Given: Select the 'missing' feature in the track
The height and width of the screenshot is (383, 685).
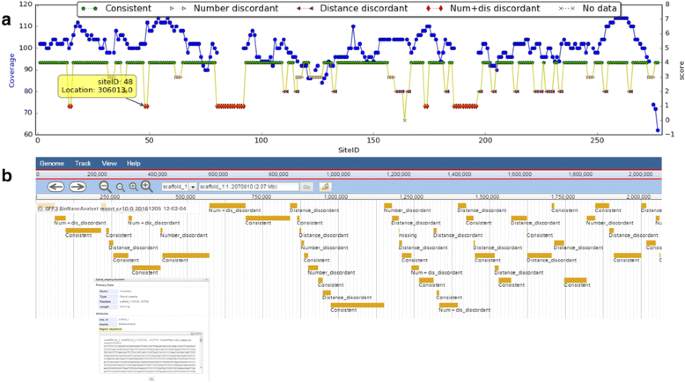Looking at the screenshot, I should tap(408, 235).
